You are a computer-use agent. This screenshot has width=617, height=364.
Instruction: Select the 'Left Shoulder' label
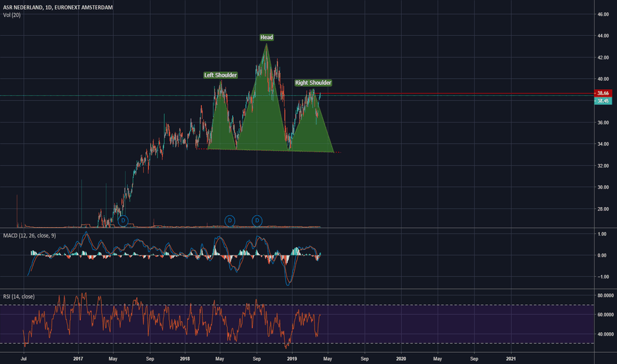(x=220, y=75)
